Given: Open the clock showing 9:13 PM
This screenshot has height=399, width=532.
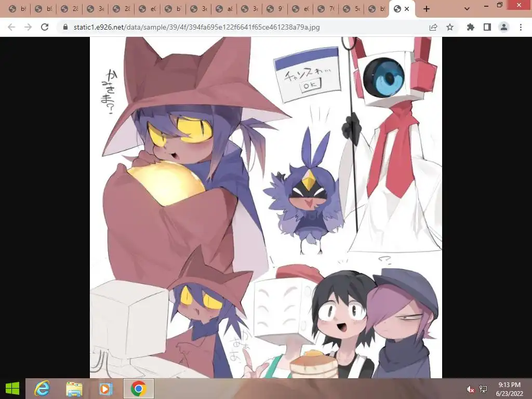Looking at the screenshot, I should (x=509, y=389).
